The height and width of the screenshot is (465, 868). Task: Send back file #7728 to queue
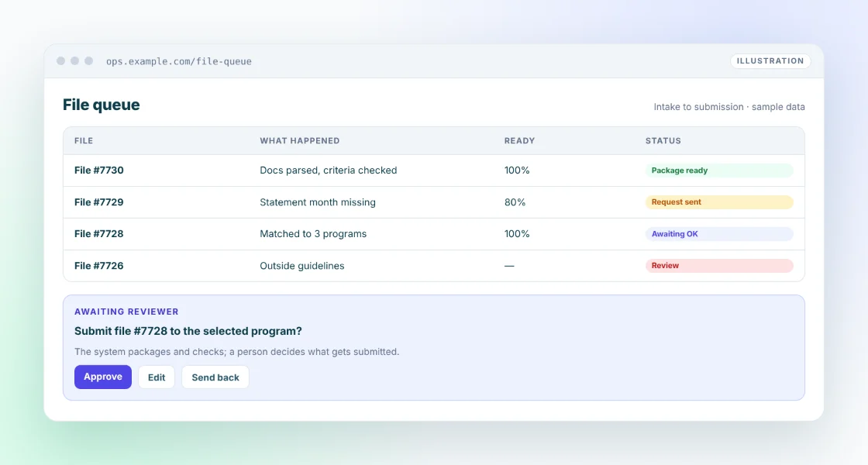(215, 377)
